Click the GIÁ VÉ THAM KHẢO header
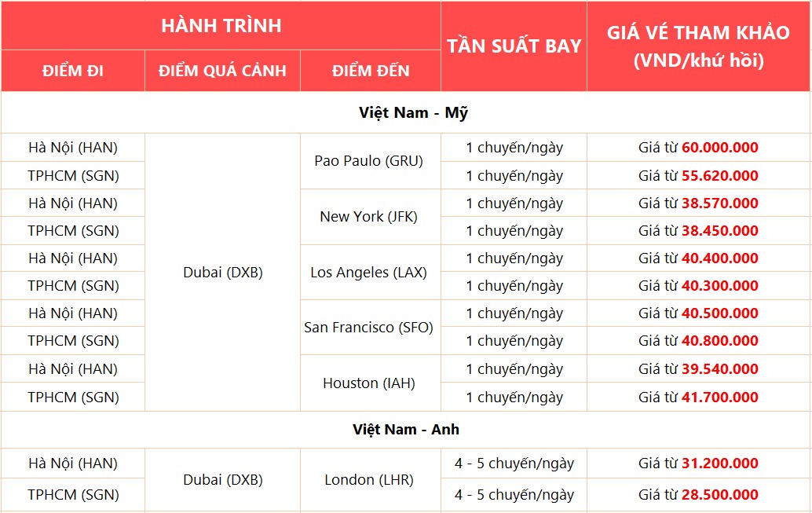Viewport: 812px width, 513px height. point(698,46)
